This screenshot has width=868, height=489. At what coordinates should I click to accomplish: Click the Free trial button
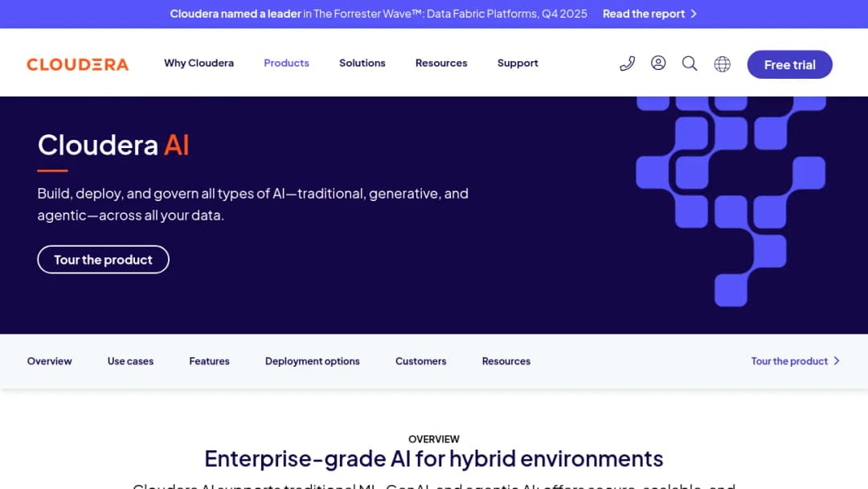click(x=789, y=64)
